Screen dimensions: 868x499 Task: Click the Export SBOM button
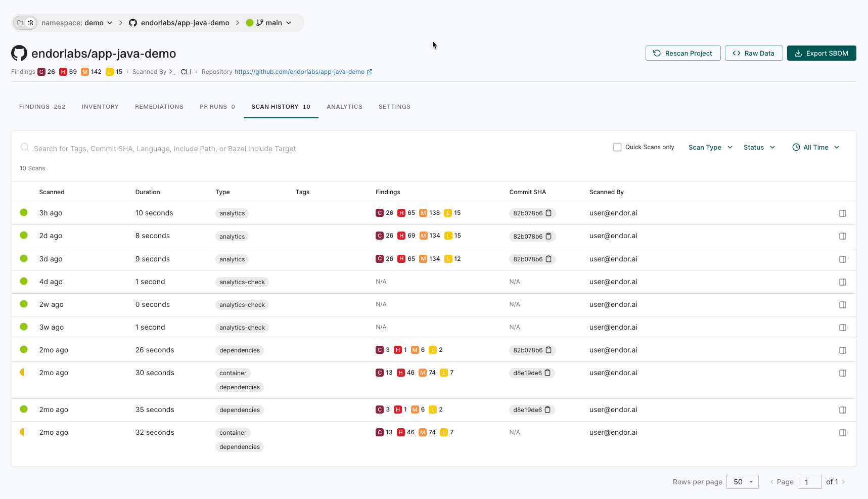[821, 53]
